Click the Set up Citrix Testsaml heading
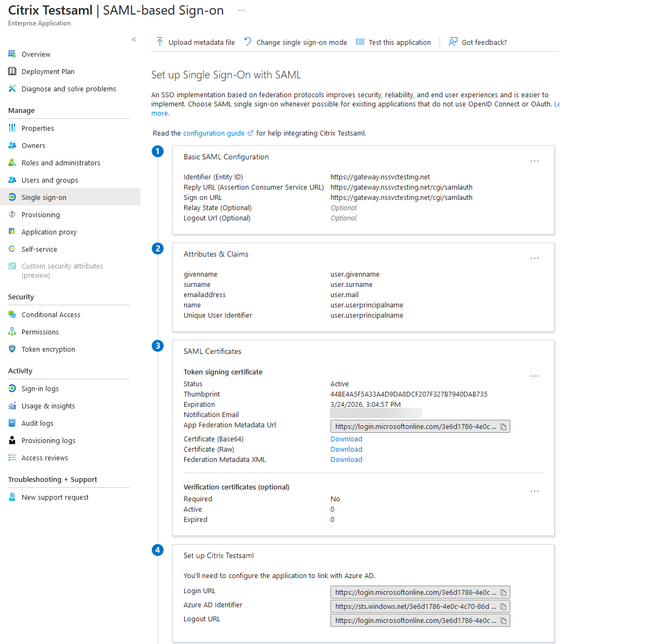The height and width of the screenshot is (644, 648). coord(218,555)
